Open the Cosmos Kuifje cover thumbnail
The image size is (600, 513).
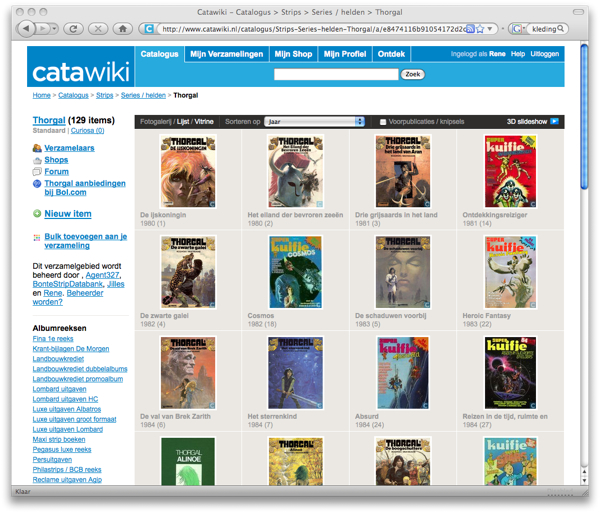click(x=295, y=272)
